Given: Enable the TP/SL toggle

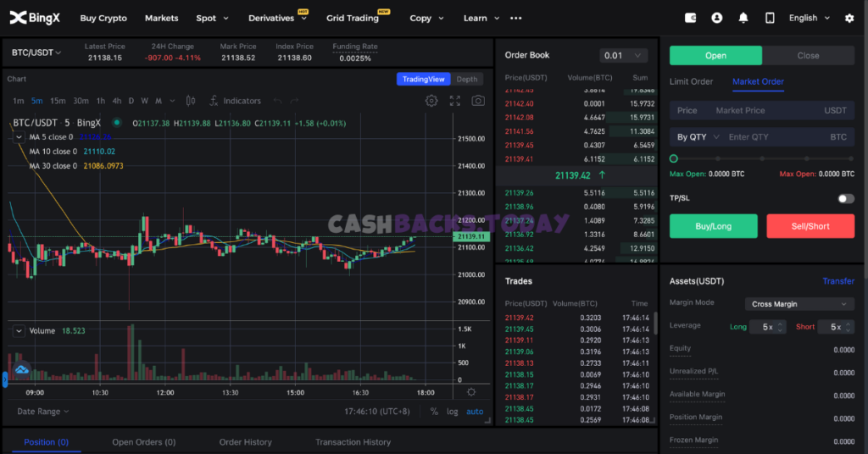Looking at the screenshot, I should 845,198.
